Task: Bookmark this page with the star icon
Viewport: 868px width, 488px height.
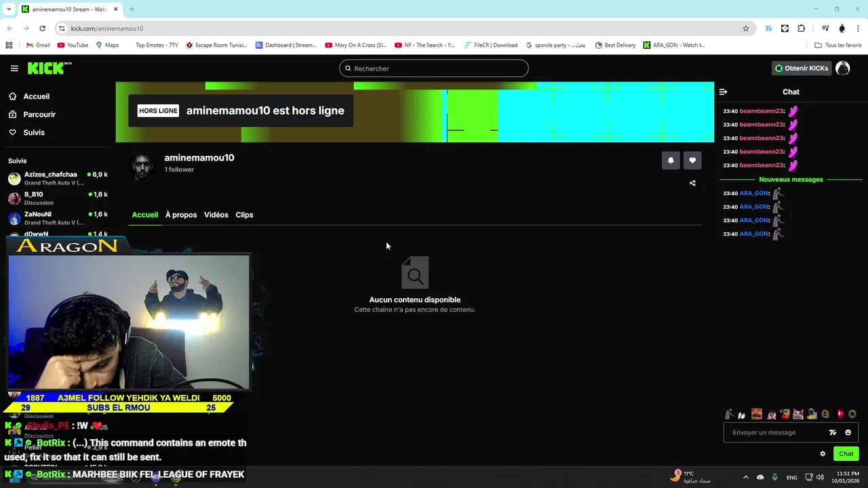Action: pyautogui.click(x=746, y=28)
